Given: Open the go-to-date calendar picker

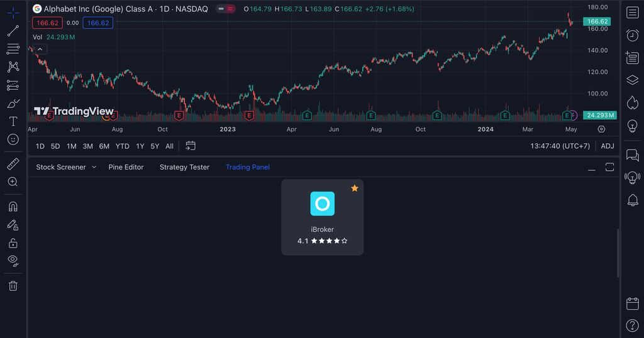Looking at the screenshot, I should (191, 146).
